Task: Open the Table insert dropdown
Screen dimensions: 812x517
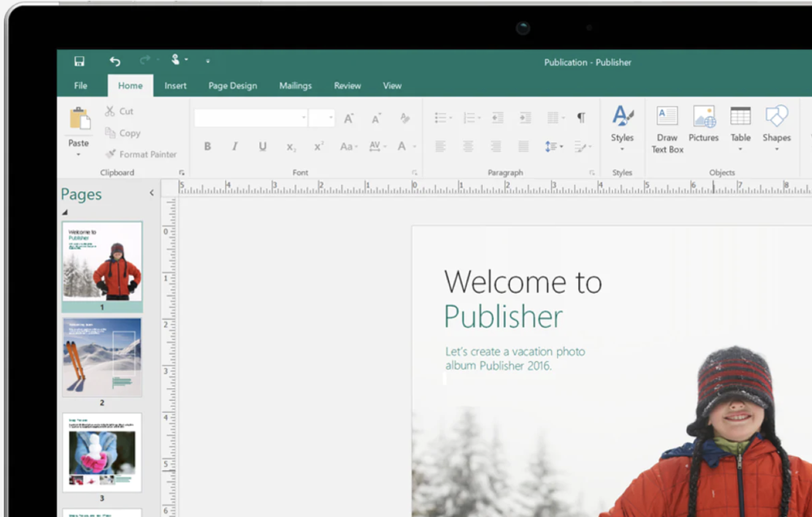Action: pyautogui.click(x=740, y=149)
